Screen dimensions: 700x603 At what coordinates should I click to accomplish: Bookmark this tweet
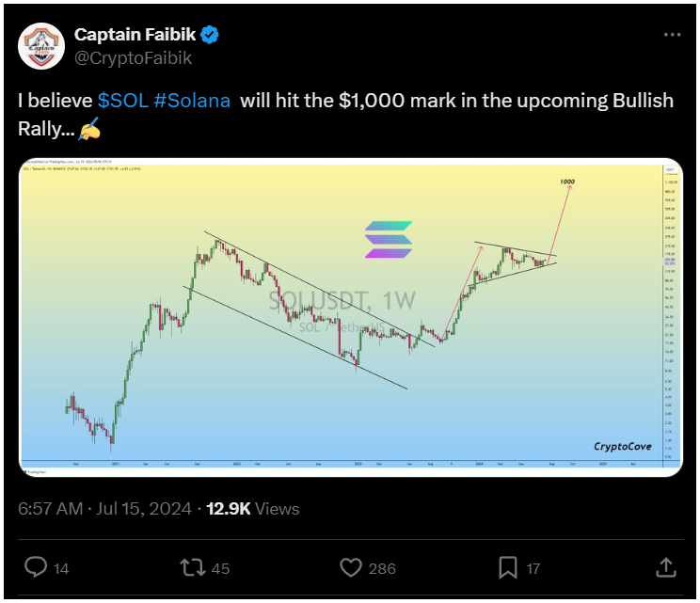(x=507, y=567)
